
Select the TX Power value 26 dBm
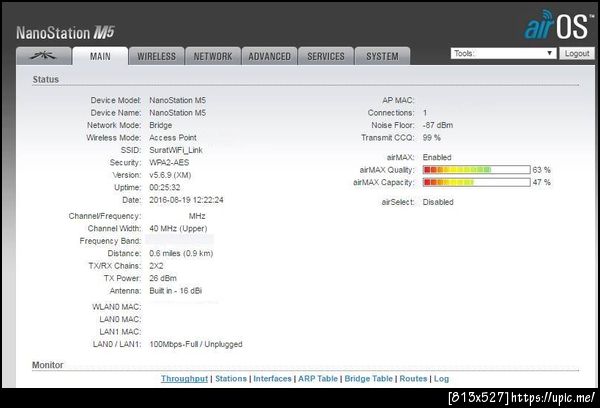click(163, 278)
